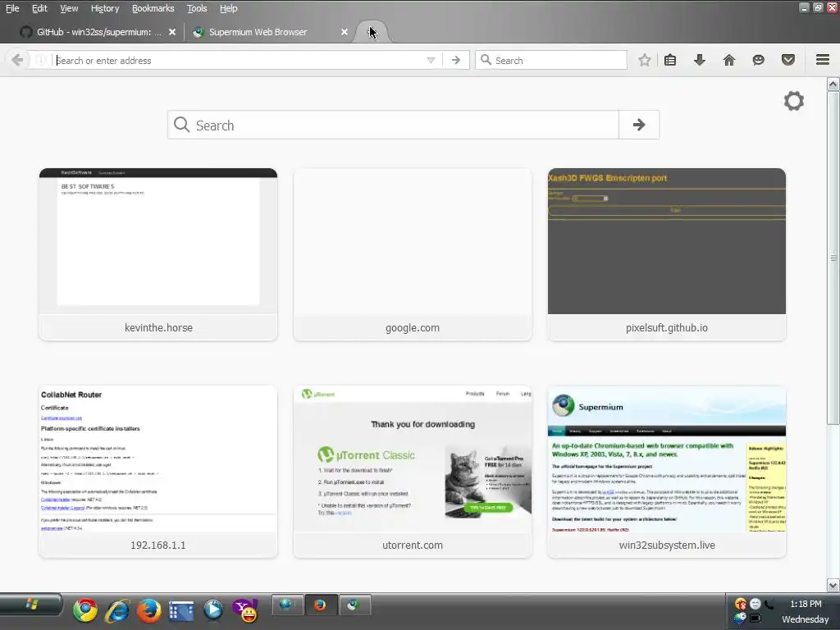
Task: Switch to Supermium taskbar window
Action: 354,605
